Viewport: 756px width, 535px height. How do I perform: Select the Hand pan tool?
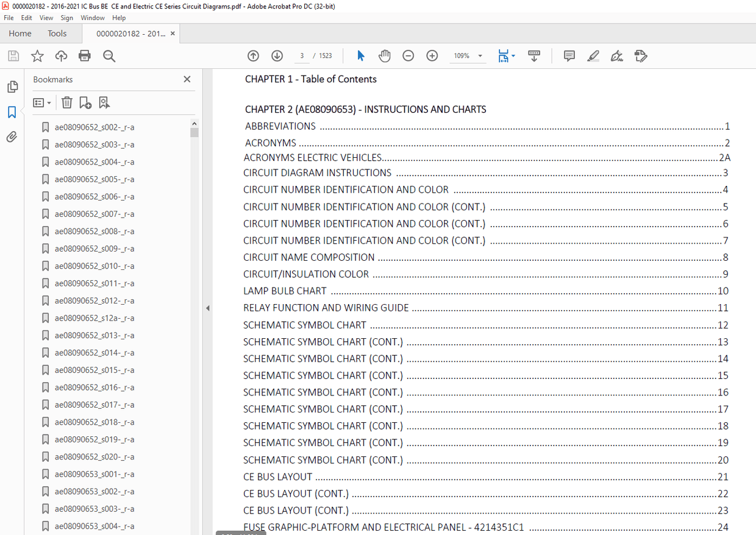[384, 56]
